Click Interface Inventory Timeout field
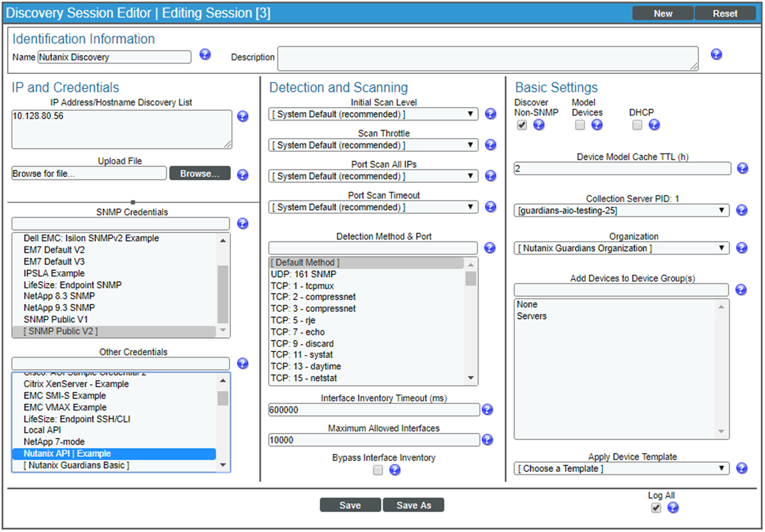 coord(374,410)
